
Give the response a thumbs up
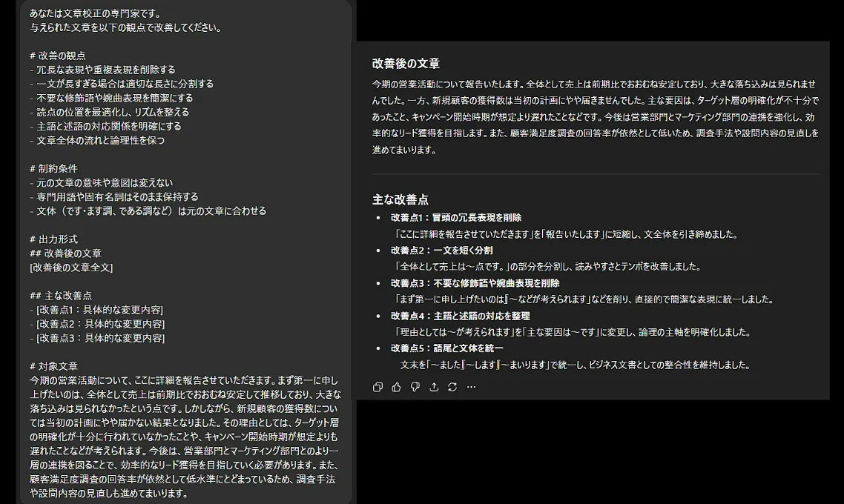coord(397,387)
